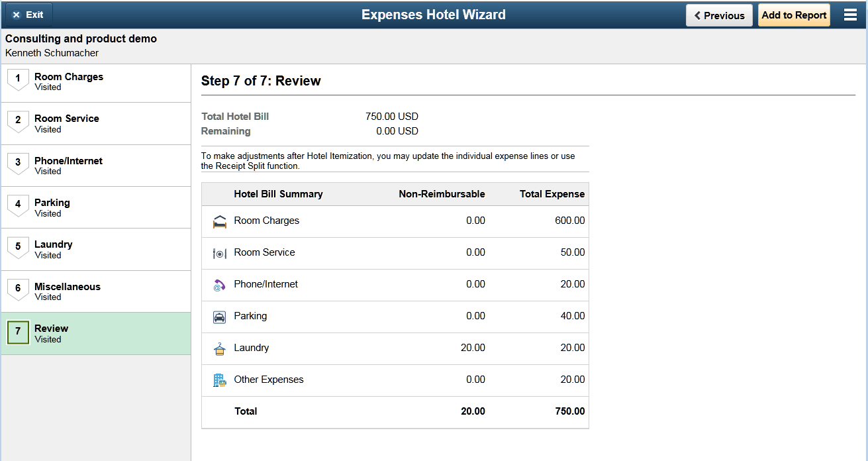The image size is (868, 461).
Task: Click the Total row in Hotel Bill Summary
Action: 395,411
